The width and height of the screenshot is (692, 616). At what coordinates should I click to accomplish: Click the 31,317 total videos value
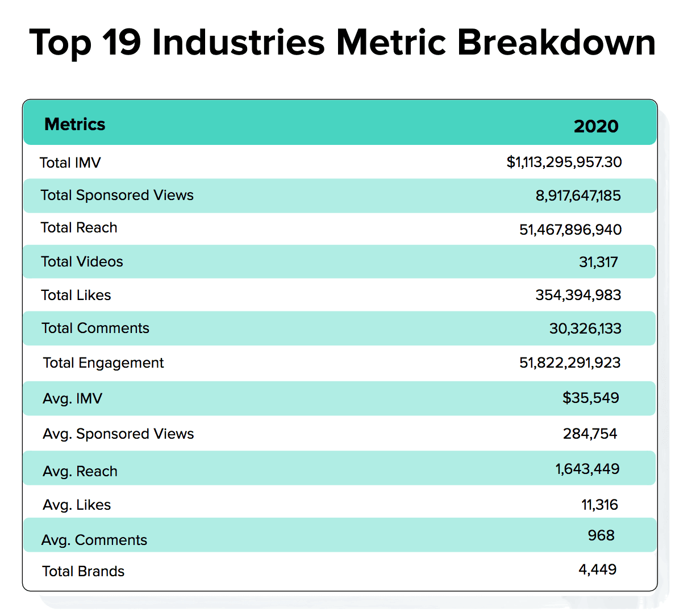pos(598,262)
